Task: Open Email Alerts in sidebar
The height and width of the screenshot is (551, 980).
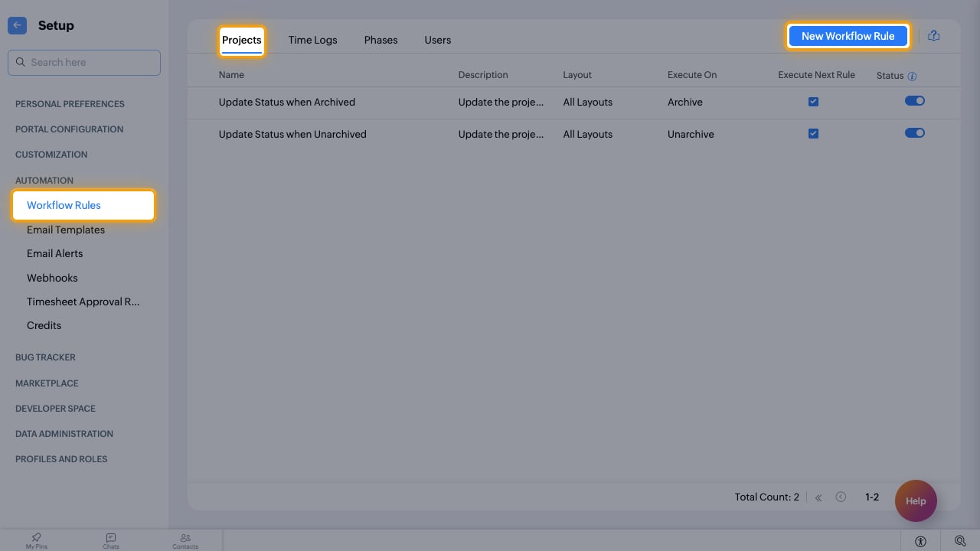Action: click(54, 253)
